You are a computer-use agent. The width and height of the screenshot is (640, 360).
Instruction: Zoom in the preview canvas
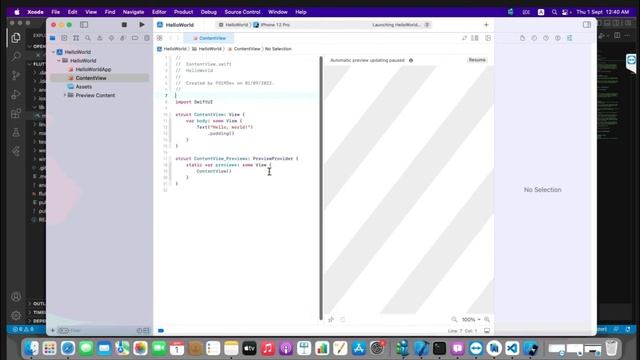coord(487,320)
